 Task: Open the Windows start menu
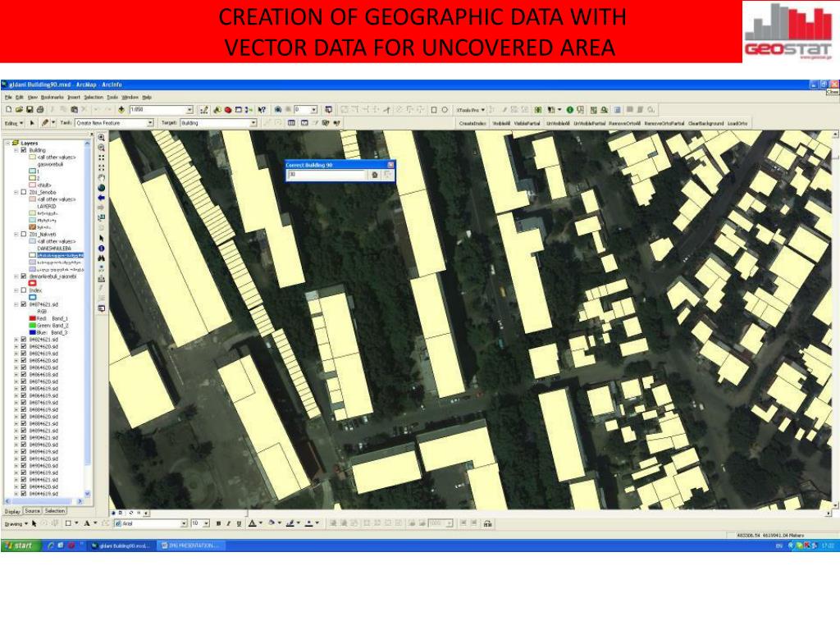click(x=20, y=546)
